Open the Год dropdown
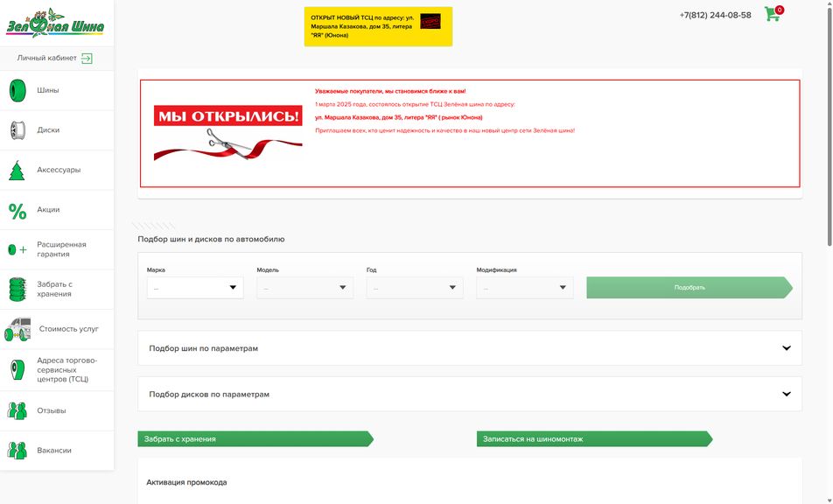The image size is (833, 504). point(415,287)
